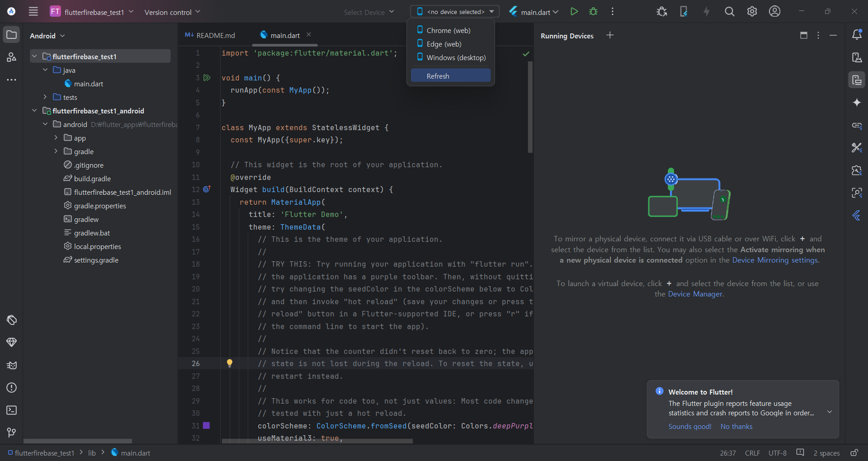Expand the tests folder

(45, 97)
